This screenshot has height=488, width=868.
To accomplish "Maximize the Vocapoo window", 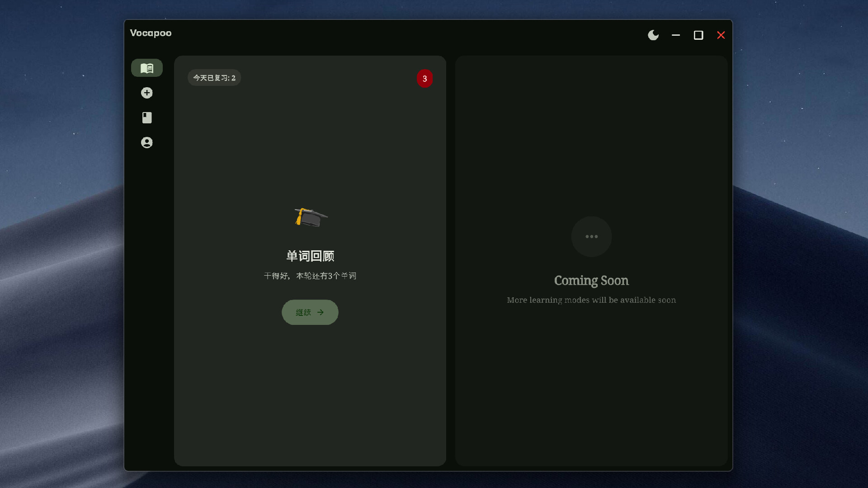I will coord(698,35).
